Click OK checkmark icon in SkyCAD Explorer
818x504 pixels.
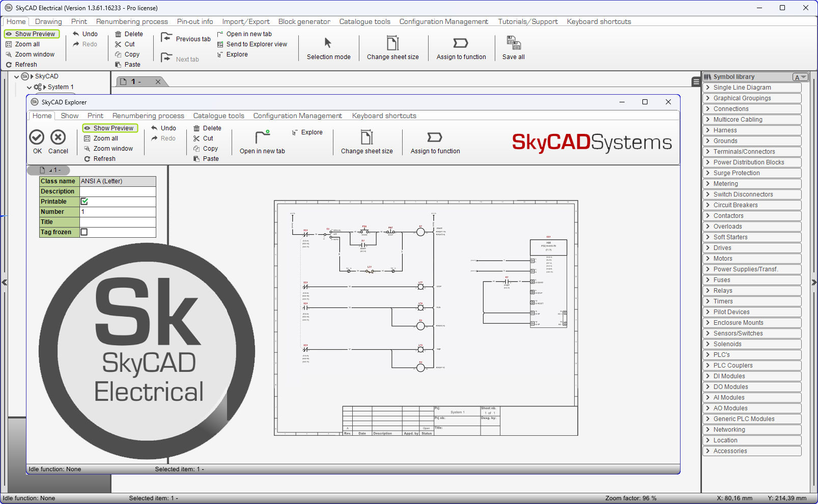(37, 137)
